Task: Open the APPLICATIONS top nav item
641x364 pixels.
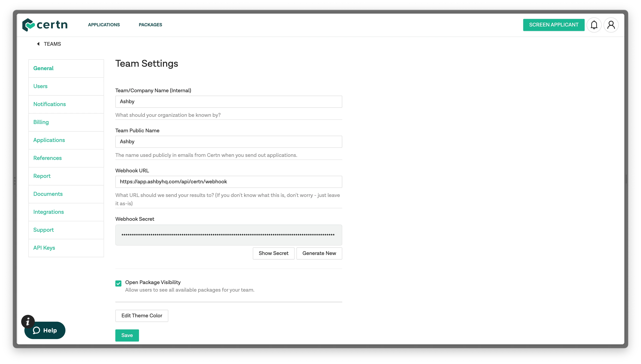Action: point(104,25)
